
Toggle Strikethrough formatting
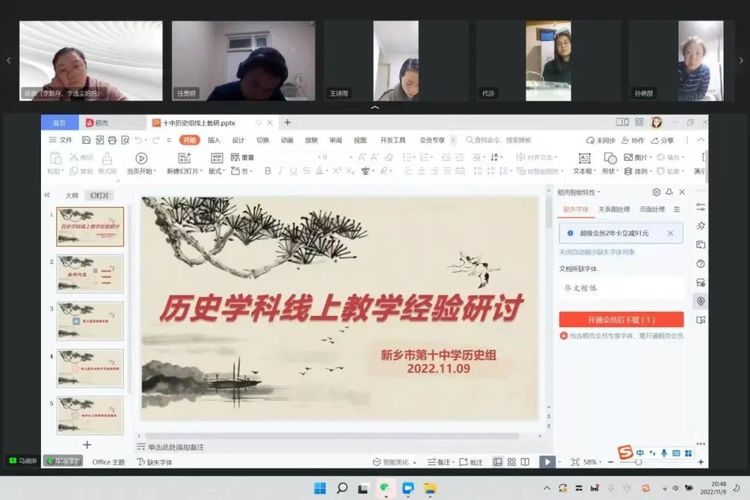pyautogui.click(x=307, y=171)
